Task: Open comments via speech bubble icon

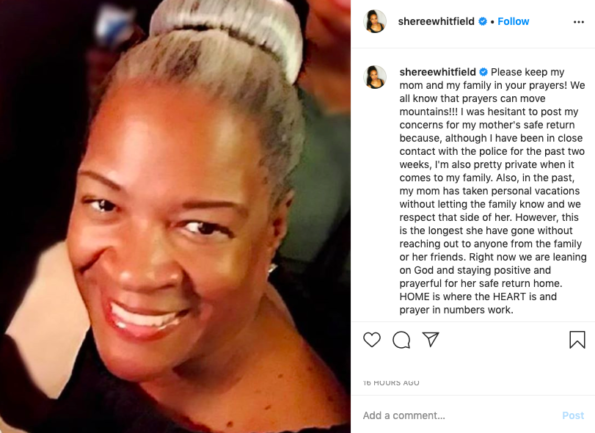Action: [401, 340]
